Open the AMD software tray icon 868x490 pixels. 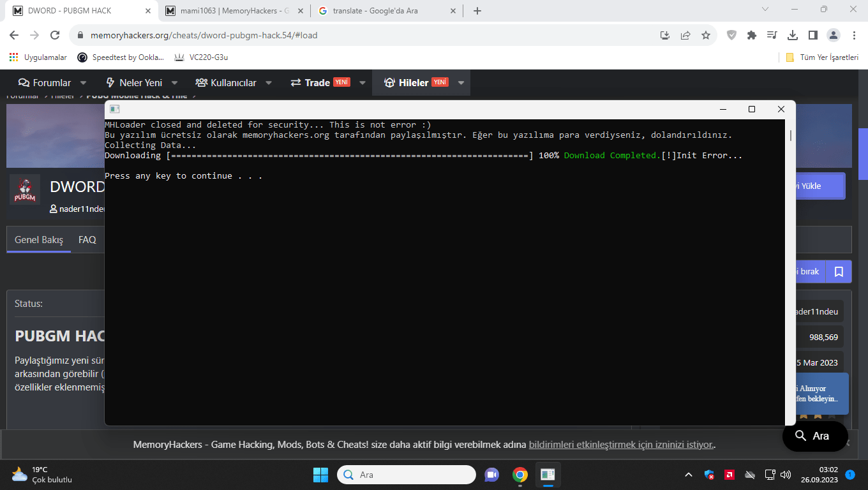[729, 475]
